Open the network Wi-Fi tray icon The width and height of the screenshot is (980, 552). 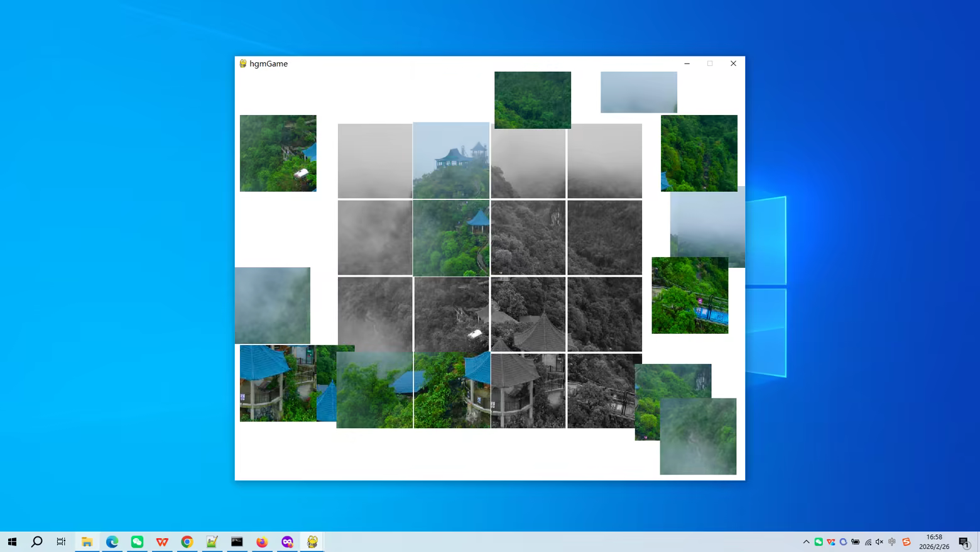click(x=868, y=541)
